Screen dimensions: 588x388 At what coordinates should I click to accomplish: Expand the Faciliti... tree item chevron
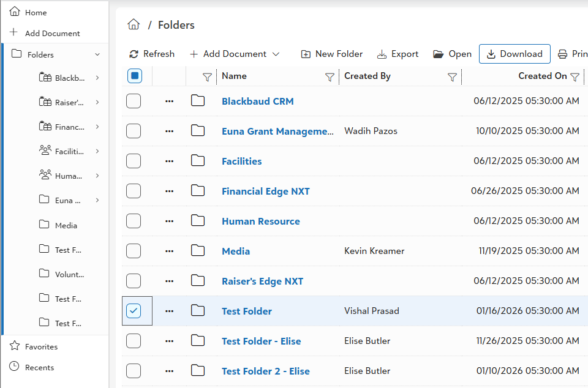[x=97, y=151]
